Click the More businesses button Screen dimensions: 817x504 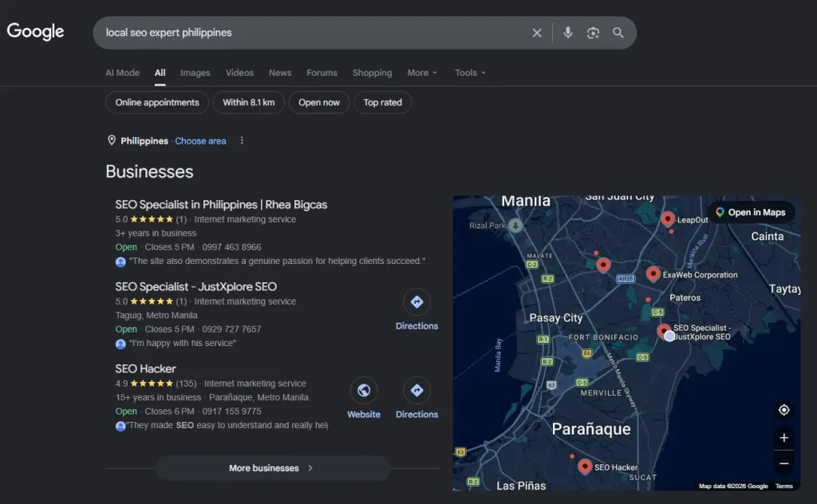[273, 468]
